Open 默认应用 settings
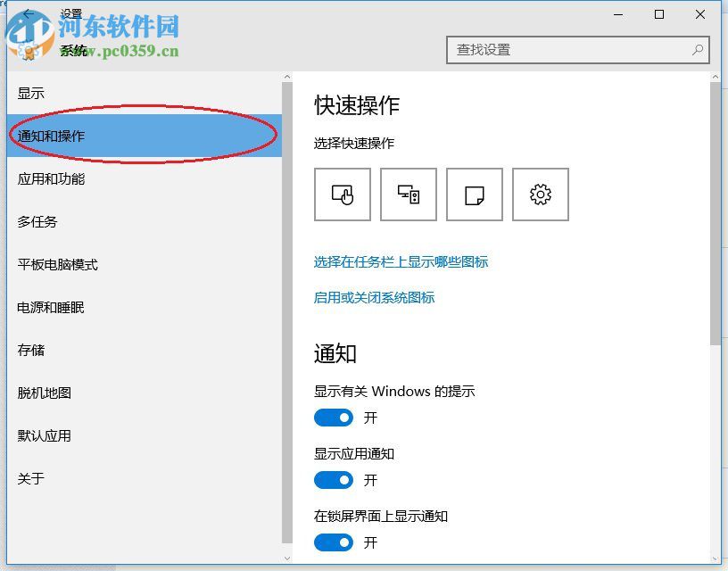This screenshot has height=571, width=728. tap(44, 435)
